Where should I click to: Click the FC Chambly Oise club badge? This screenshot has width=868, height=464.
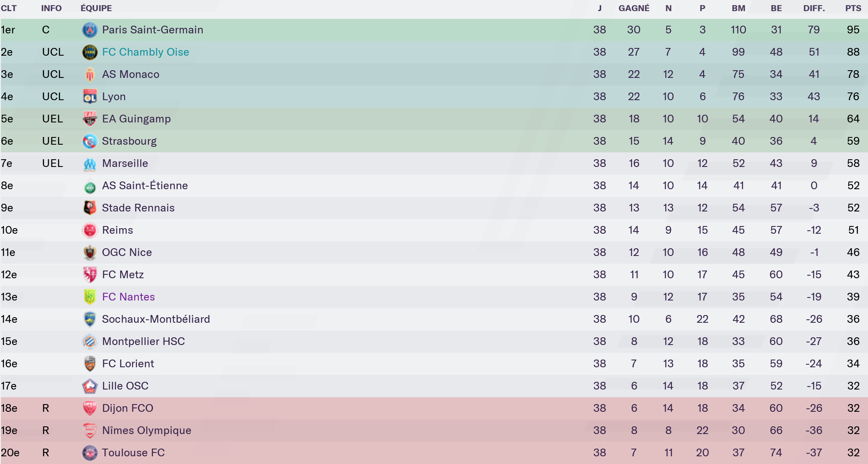tap(90, 52)
